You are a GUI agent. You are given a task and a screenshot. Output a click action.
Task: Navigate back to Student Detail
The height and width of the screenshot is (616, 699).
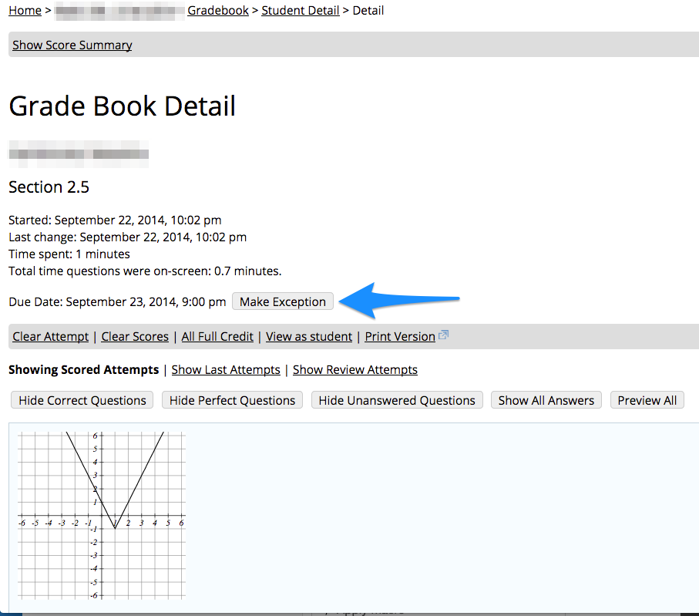point(300,10)
